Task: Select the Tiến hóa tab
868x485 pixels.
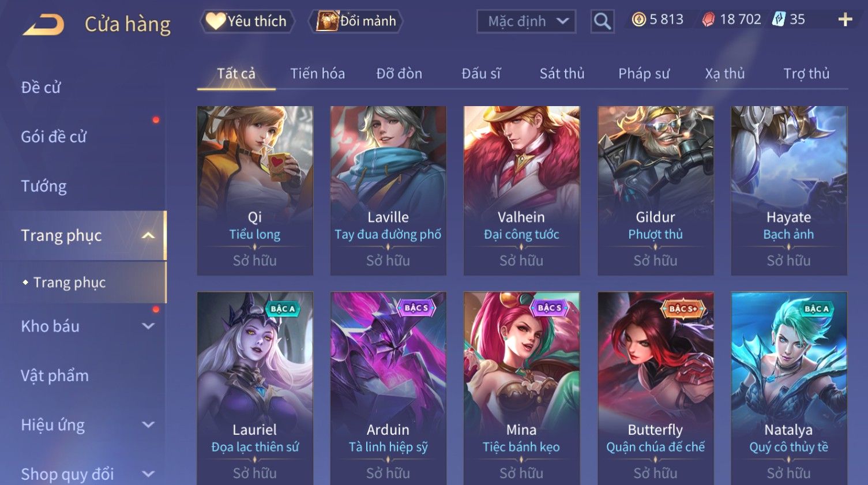Action: click(317, 73)
